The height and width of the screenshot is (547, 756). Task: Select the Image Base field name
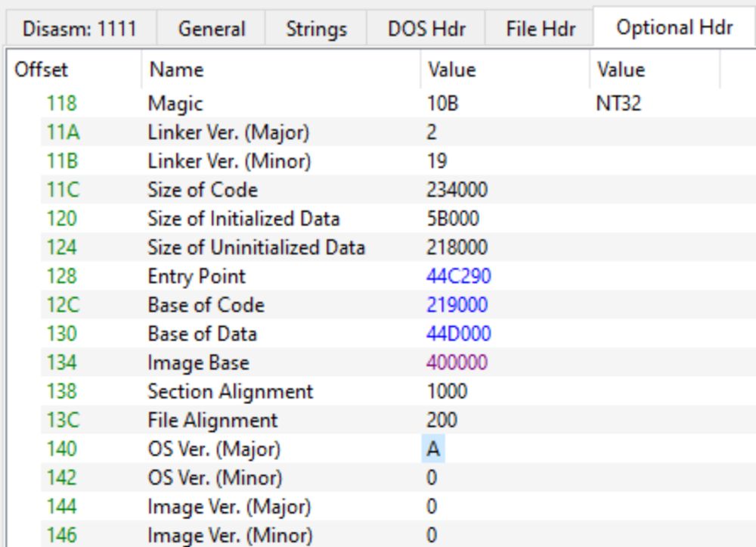click(x=199, y=363)
